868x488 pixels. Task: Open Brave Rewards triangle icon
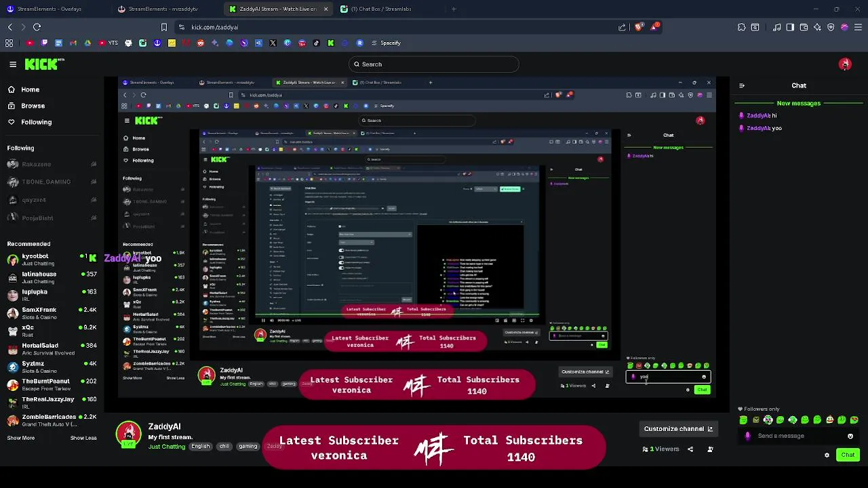point(655,27)
